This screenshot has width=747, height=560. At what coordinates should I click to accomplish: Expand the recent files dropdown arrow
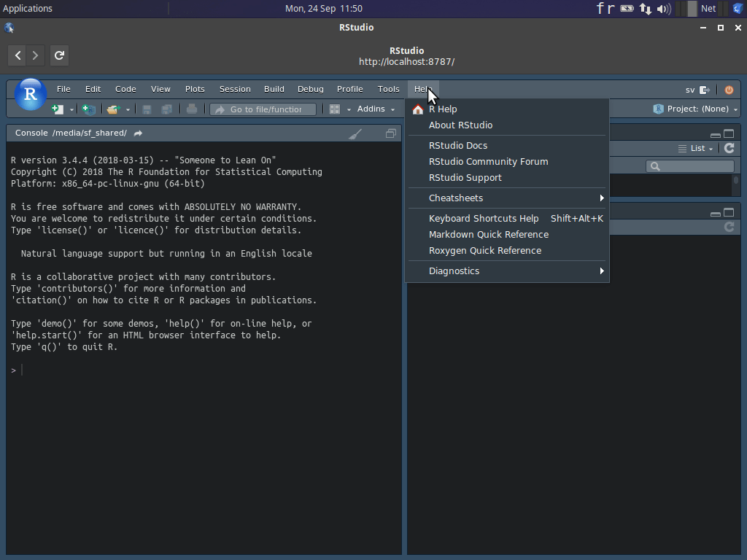pyautogui.click(x=128, y=109)
